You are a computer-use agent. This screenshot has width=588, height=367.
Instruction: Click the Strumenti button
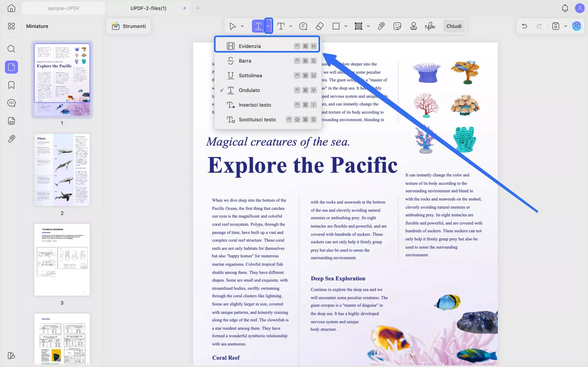pyautogui.click(x=129, y=26)
